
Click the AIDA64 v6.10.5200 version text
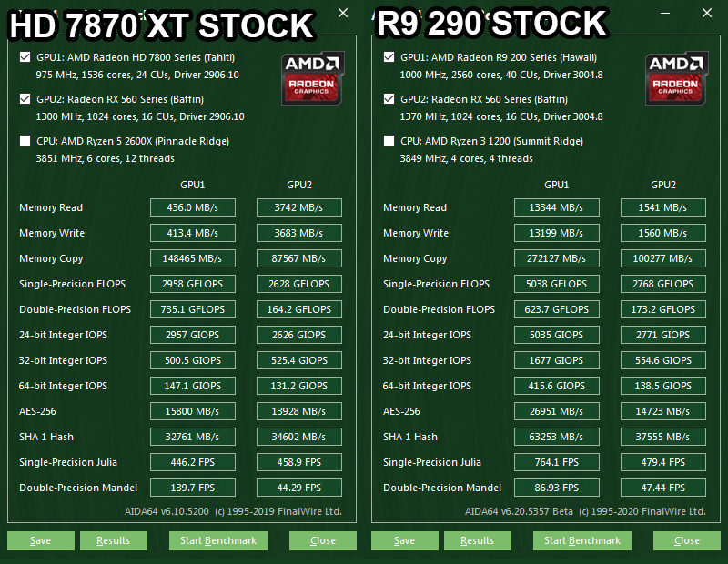(167, 511)
